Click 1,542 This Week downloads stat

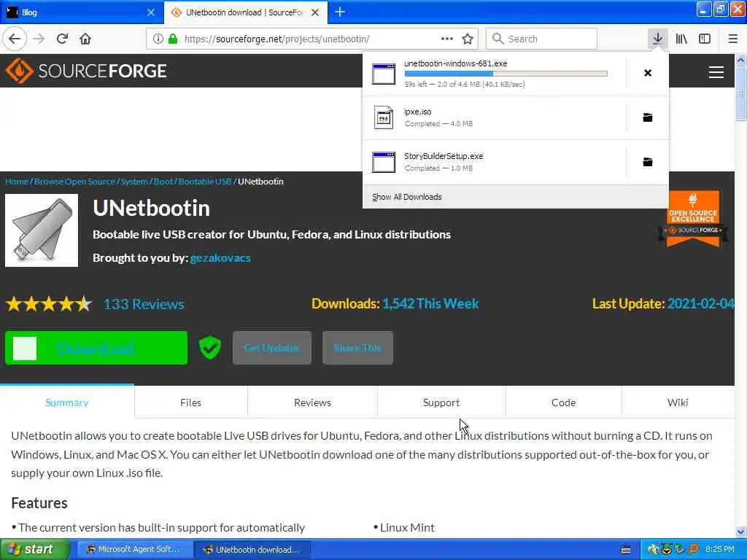(430, 304)
